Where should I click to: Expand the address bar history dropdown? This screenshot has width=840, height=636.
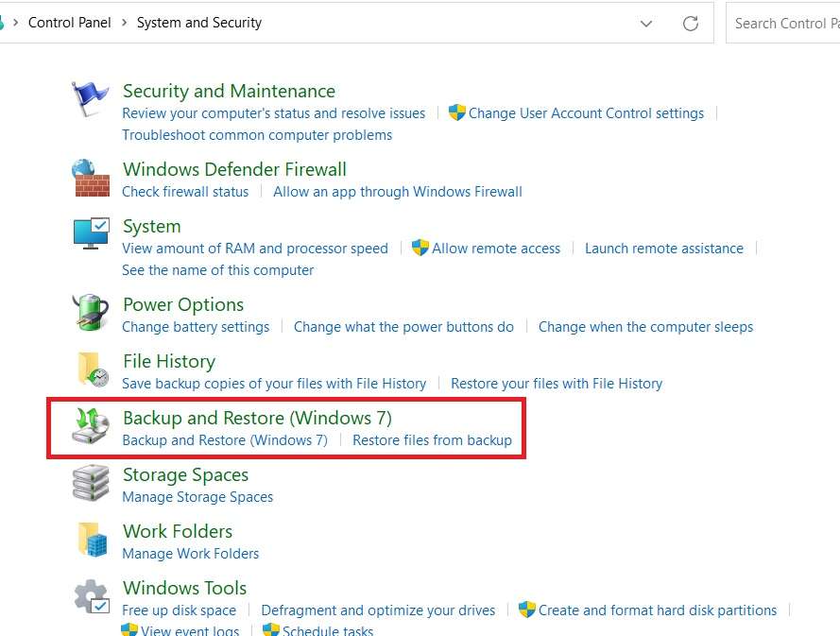pos(646,24)
